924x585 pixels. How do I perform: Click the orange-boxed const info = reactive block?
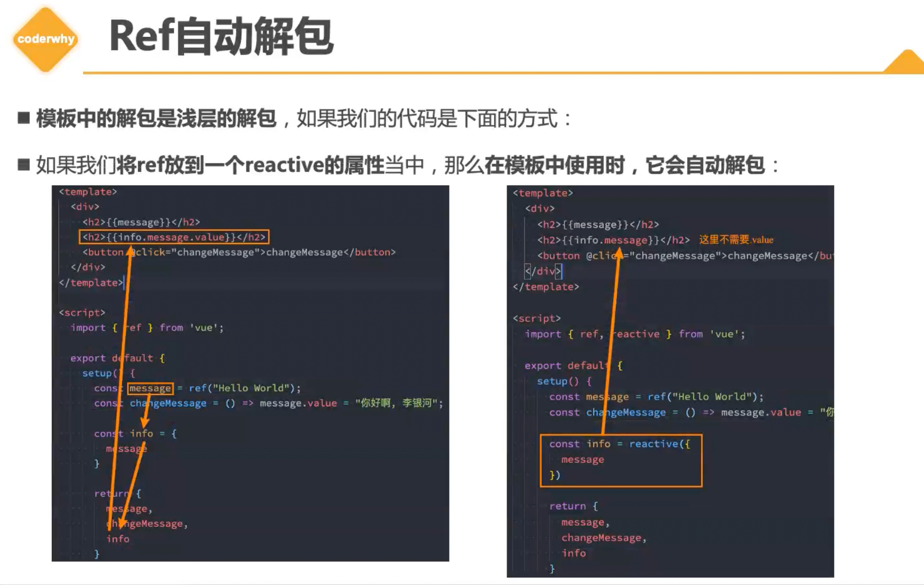[621, 460]
